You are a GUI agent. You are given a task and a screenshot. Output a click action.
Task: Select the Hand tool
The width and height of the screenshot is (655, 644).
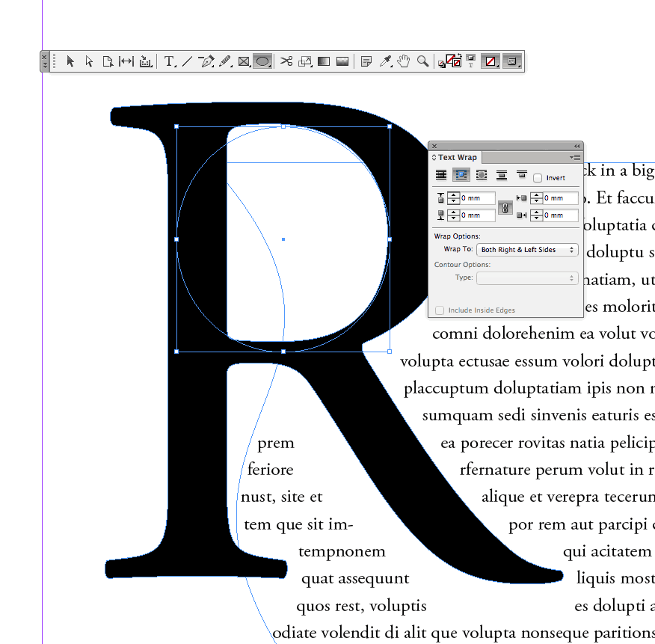tap(403, 61)
